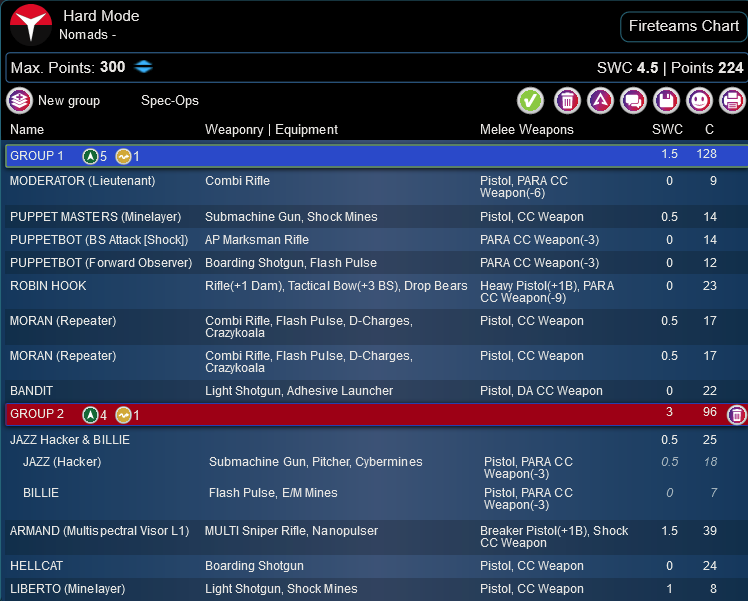The width and height of the screenshot is (748, 601).
Task: Click the yellow irregular orders icon in GROUP 1
Action: point(124,156)
